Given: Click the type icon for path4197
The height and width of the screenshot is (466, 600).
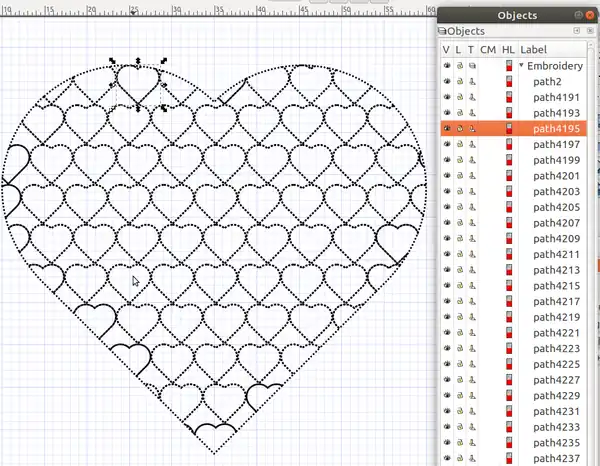Looking at the screenshot, I should (471, 145).
